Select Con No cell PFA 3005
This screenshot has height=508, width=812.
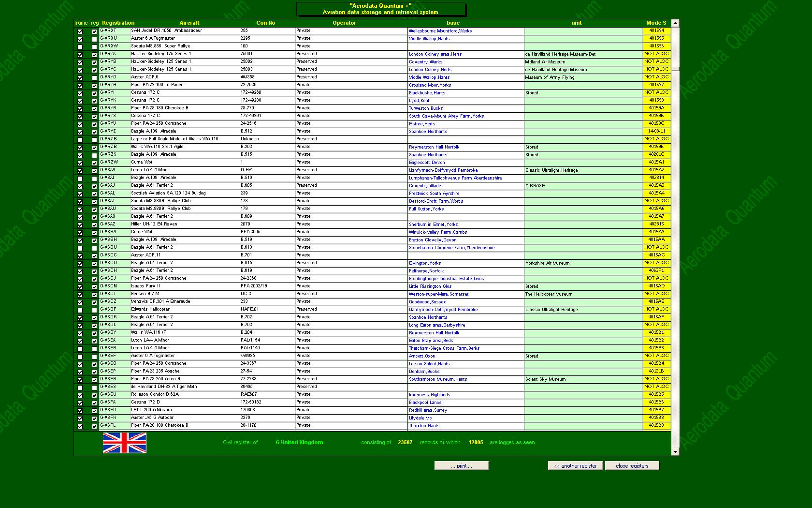coord(267,232)
